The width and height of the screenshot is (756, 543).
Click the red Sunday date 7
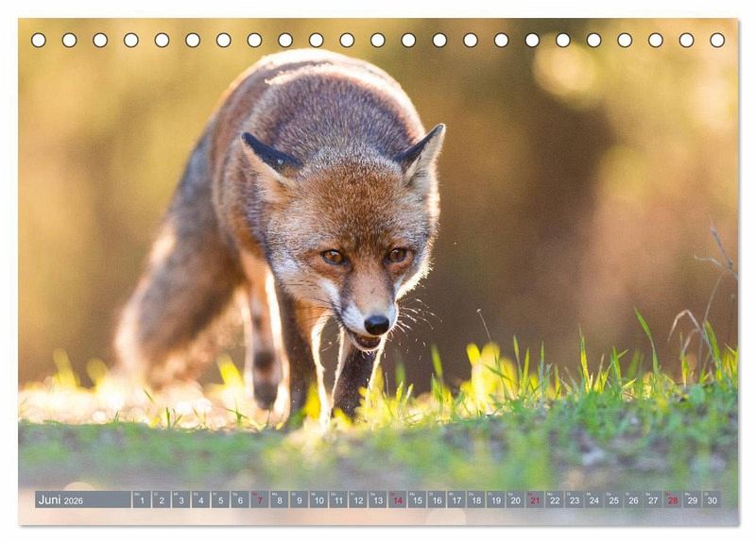pyautogui.click(x=260, y=500)
